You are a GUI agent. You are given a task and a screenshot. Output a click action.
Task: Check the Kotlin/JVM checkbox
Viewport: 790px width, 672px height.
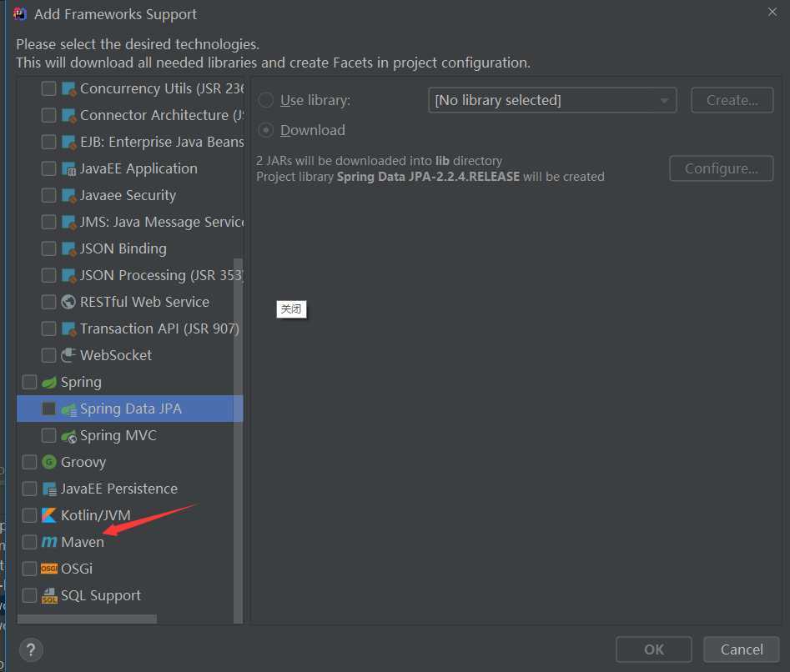30,515
